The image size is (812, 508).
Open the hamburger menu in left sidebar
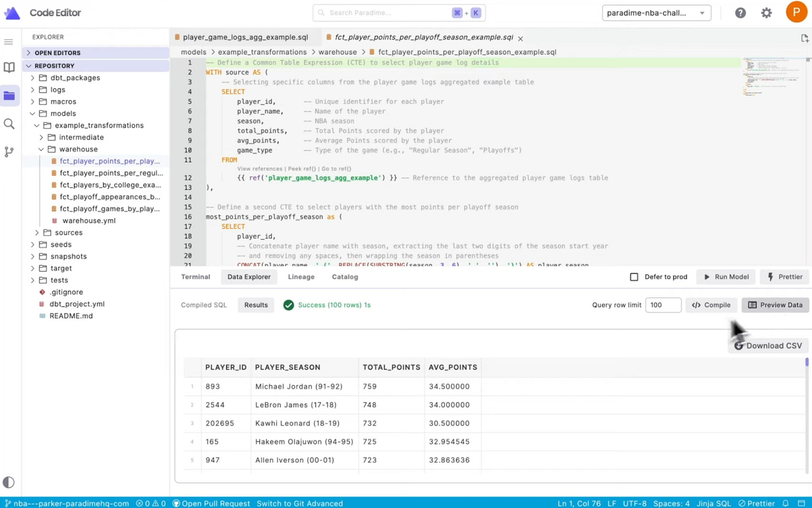(8, 42)
